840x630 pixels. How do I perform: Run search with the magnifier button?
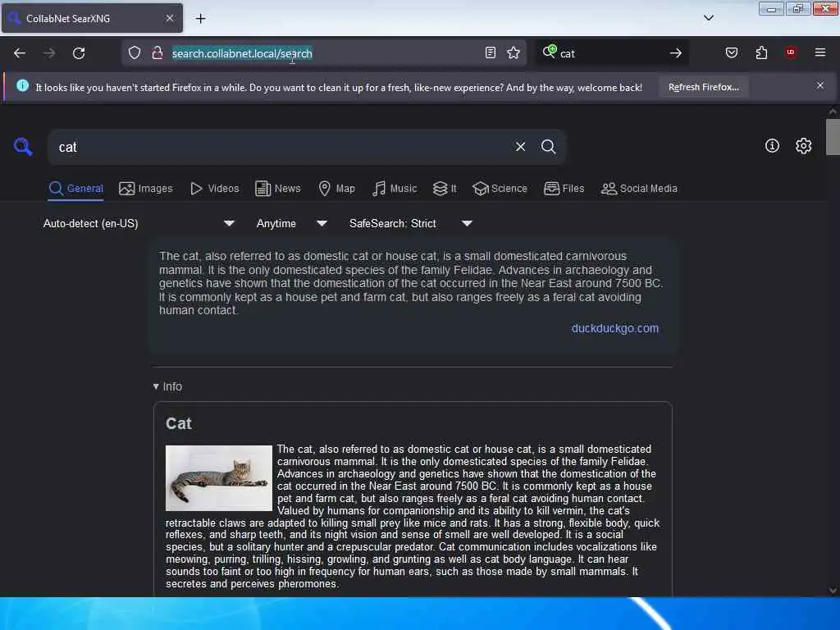click(x=548, y=146)
